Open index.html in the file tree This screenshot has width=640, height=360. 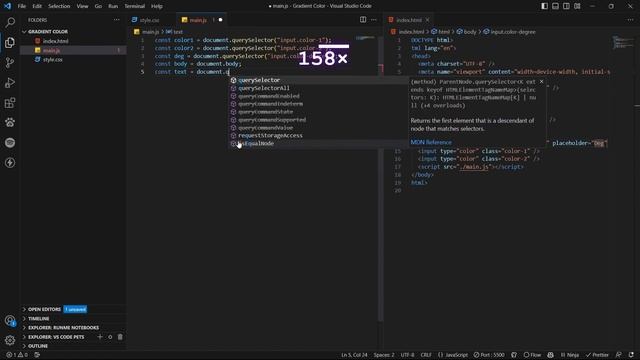[56, 41]
